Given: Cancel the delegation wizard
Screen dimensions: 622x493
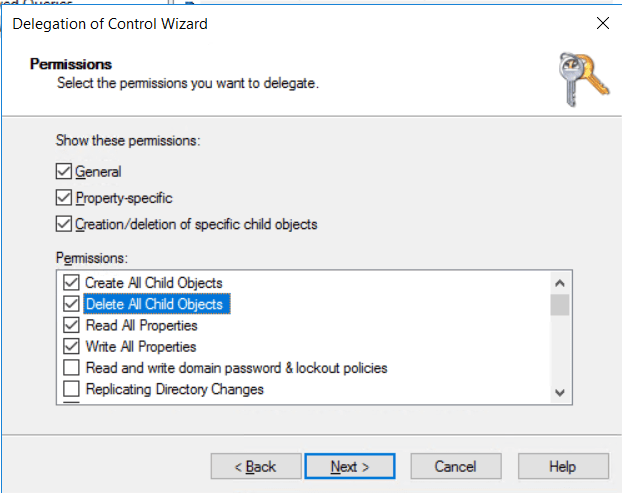Looking at the screenshot, I should pyautogui.click(x=455, y=466).
